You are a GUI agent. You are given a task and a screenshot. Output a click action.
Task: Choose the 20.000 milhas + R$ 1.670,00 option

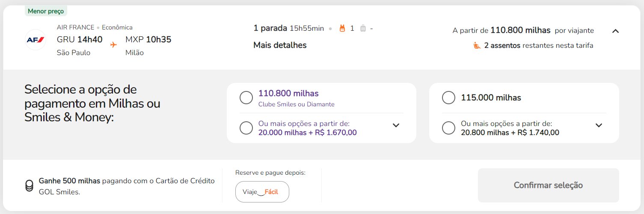click(x=246, y=128)
